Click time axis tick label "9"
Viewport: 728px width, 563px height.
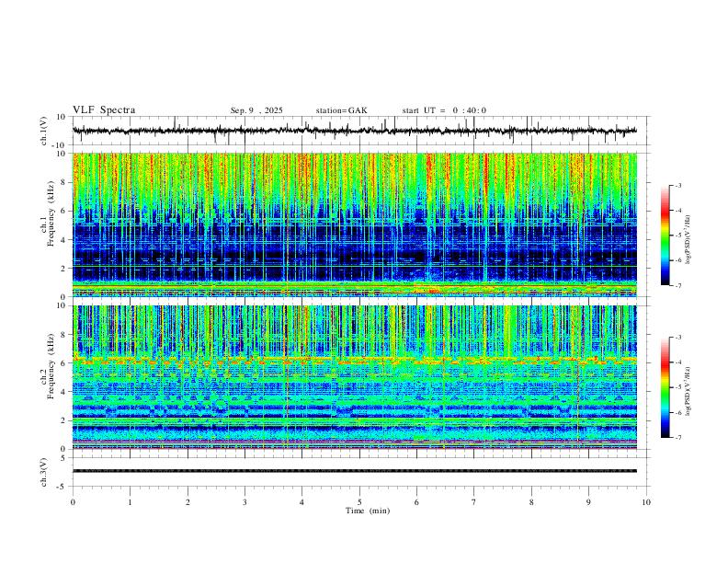point(588,502)
